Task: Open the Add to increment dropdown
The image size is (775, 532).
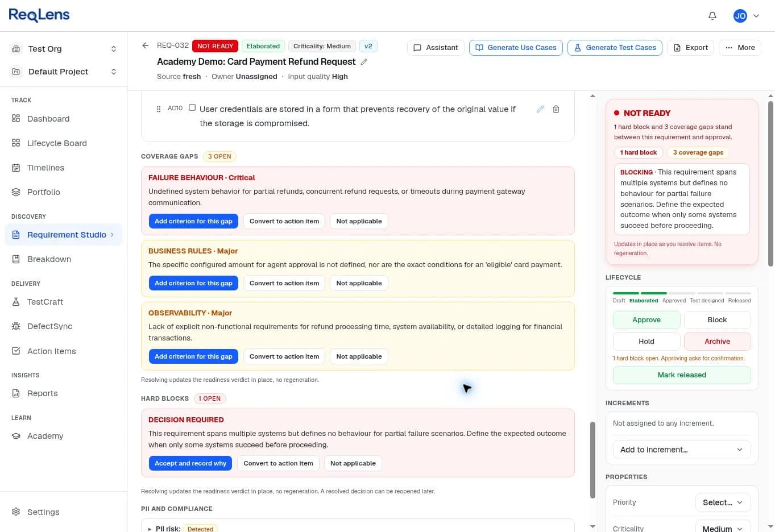Action: (x=682, y=450)
